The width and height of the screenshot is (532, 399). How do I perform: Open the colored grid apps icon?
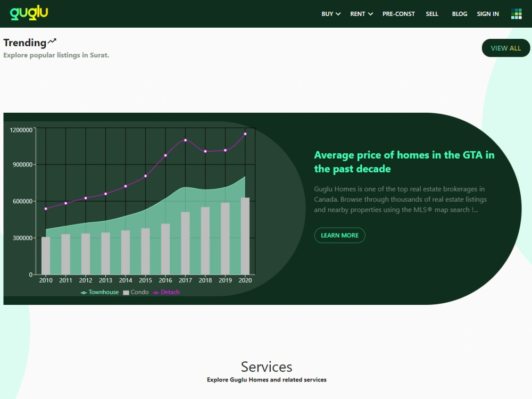pyautogui.click(x=516, y=14)
